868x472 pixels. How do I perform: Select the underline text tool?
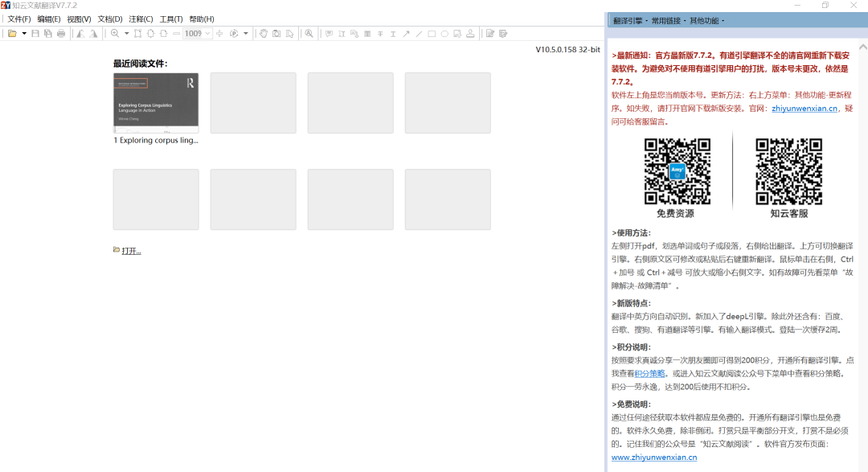point(393,34)
